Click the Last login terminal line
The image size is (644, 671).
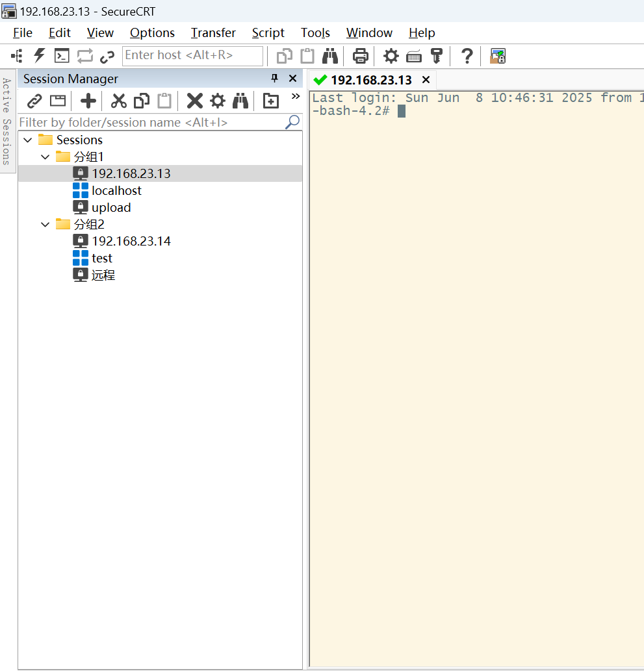click(478, 97)
